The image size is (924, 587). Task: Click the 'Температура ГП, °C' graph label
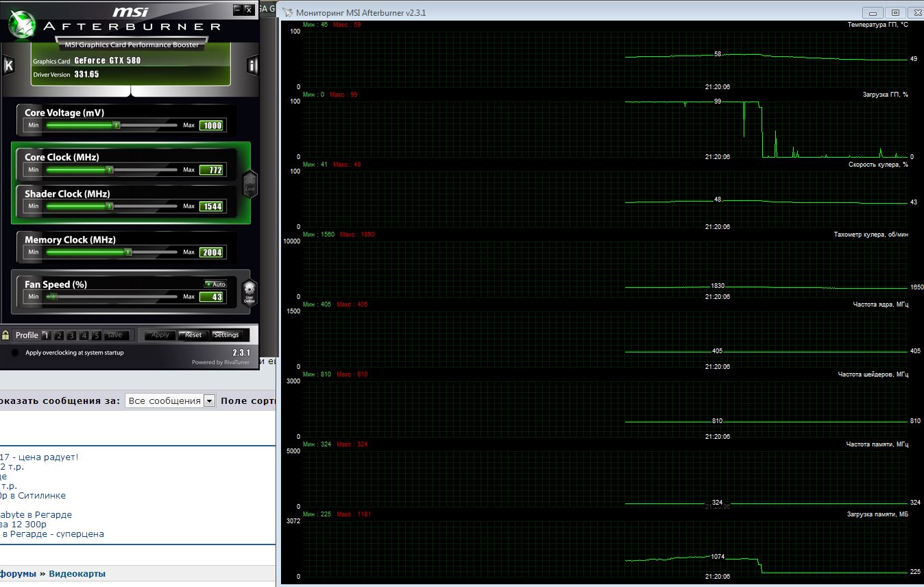tap(877, 25)
